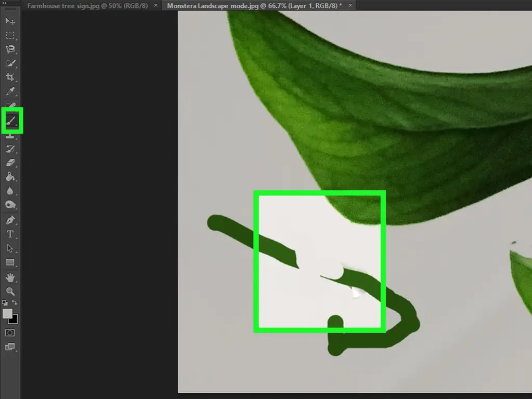The image size is (532, 399).
Task: Choose the Path Selection arrow tool
Action: (x=10, y=248)
